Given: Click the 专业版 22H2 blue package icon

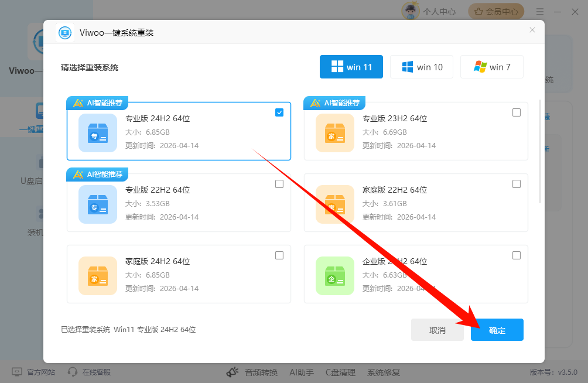Looking at the screenshot, I should (98, 204).
